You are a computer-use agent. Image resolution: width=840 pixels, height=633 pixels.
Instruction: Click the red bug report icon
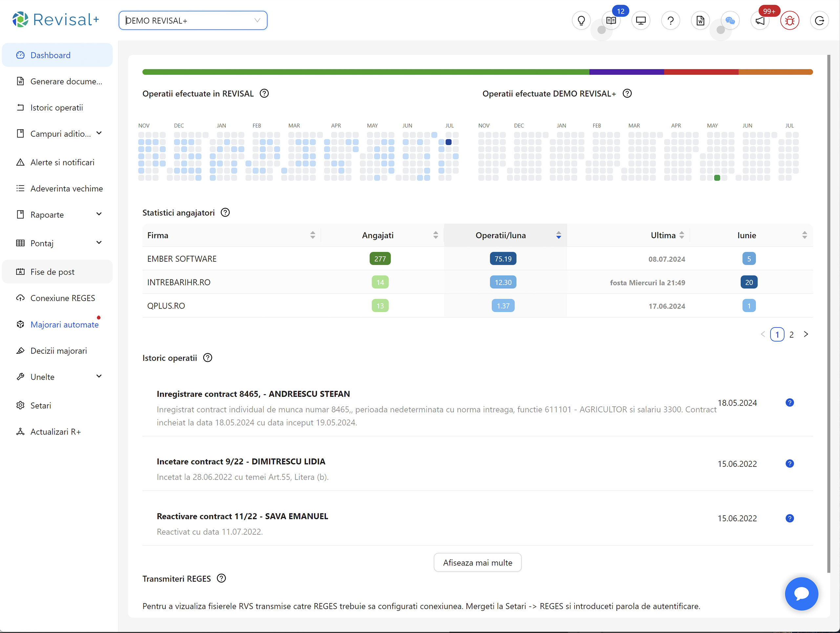789,20
